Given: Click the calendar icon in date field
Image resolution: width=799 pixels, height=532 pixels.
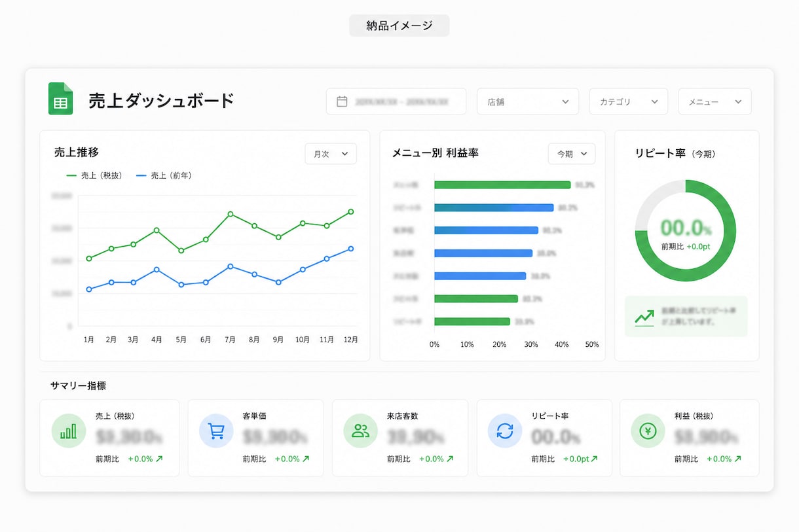Looking at the screenshot, I should pyautogui.click(x=342, y=101).
